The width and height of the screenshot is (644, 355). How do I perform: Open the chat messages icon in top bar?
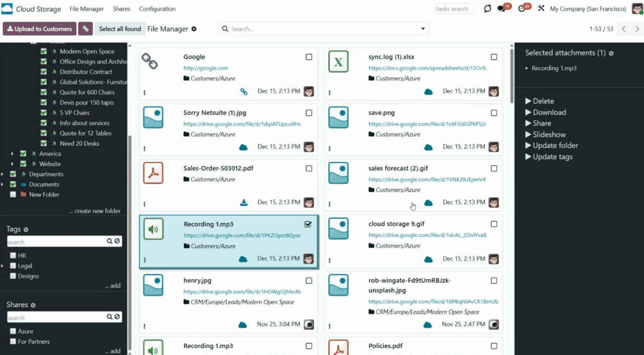(502, 9)
